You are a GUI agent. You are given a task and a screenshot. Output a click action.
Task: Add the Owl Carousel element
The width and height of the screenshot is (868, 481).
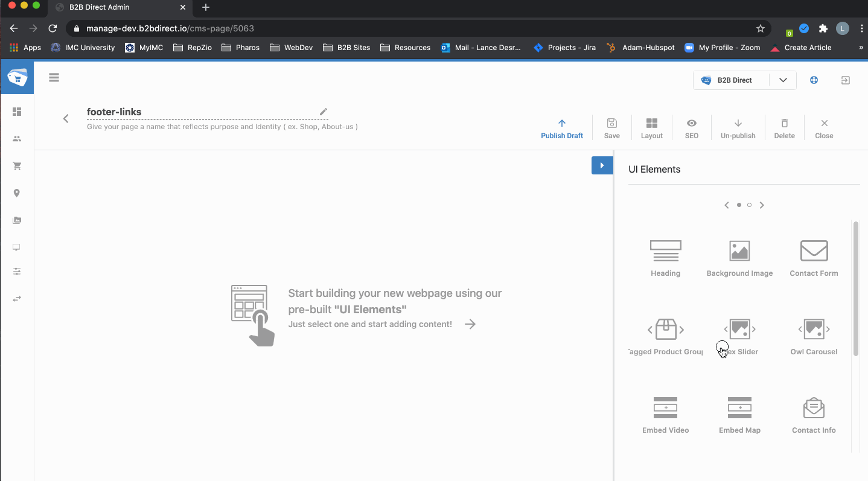click(x=814, y=337)
